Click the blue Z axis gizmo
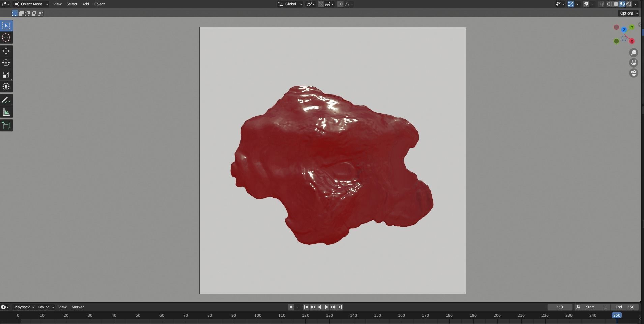The image size is (644, 324). pos(624,30)
